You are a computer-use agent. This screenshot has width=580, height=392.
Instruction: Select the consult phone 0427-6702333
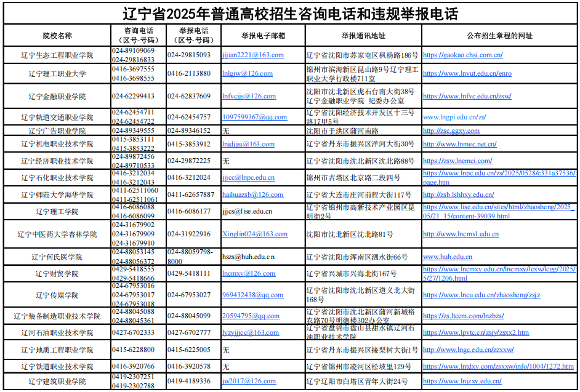(133, 332)
